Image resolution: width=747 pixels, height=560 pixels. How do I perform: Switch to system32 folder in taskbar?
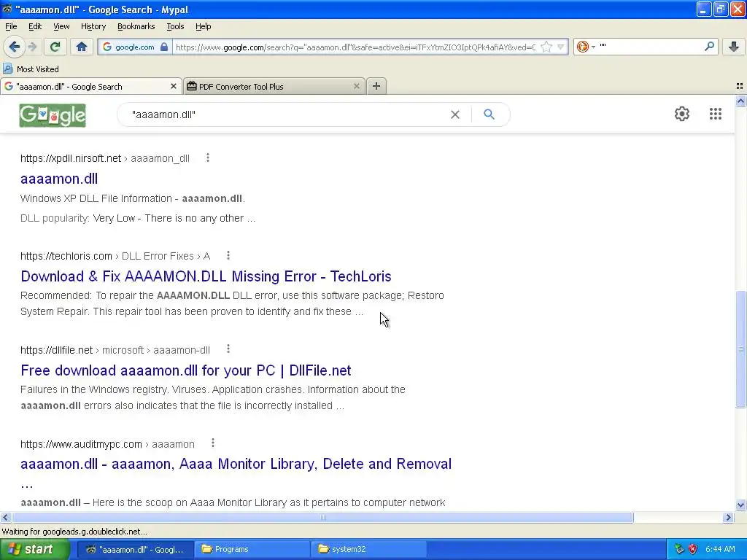[x=369, y=549]
